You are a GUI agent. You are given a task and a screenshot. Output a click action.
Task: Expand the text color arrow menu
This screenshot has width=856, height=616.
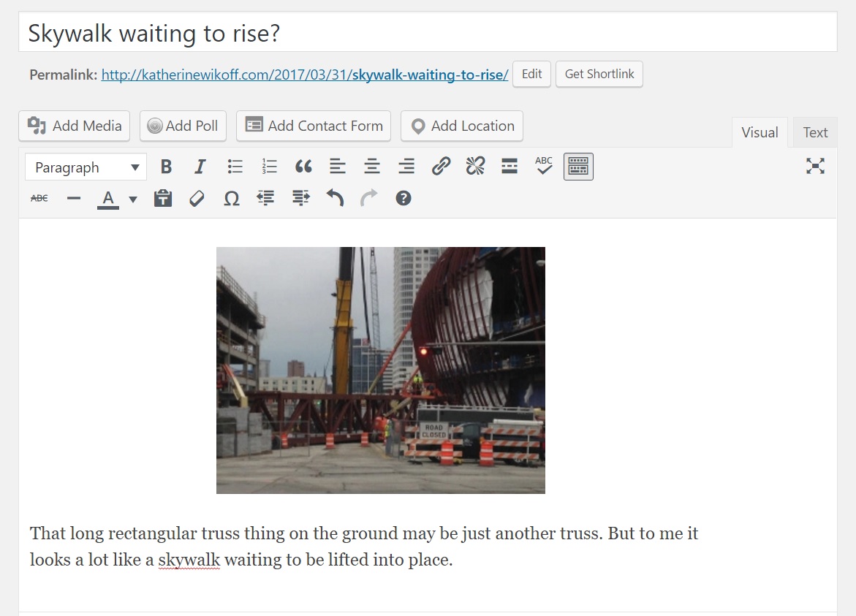133,199
